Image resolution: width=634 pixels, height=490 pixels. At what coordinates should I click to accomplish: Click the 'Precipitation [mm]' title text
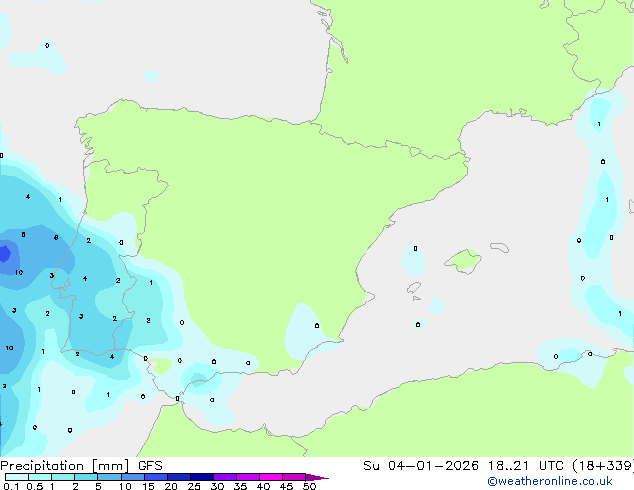tap(65, 466)
